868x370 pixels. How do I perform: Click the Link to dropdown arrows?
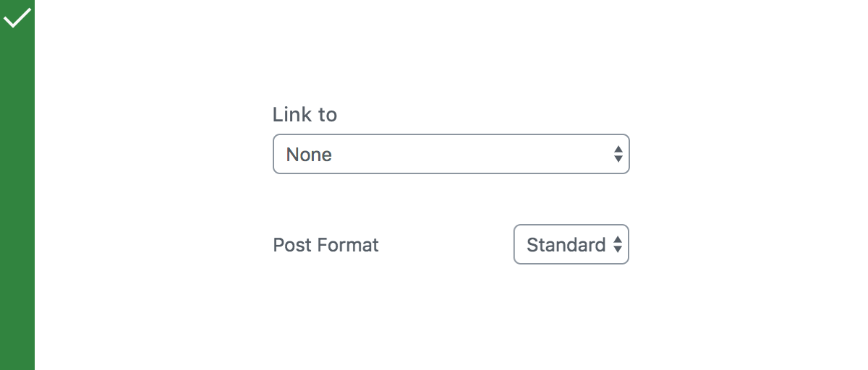point(618,154)
